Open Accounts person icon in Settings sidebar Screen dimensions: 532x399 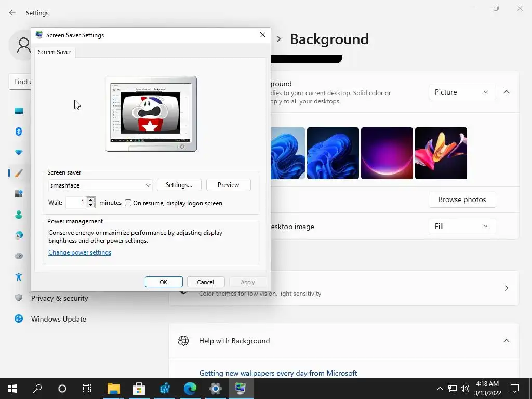pos(19,215)
